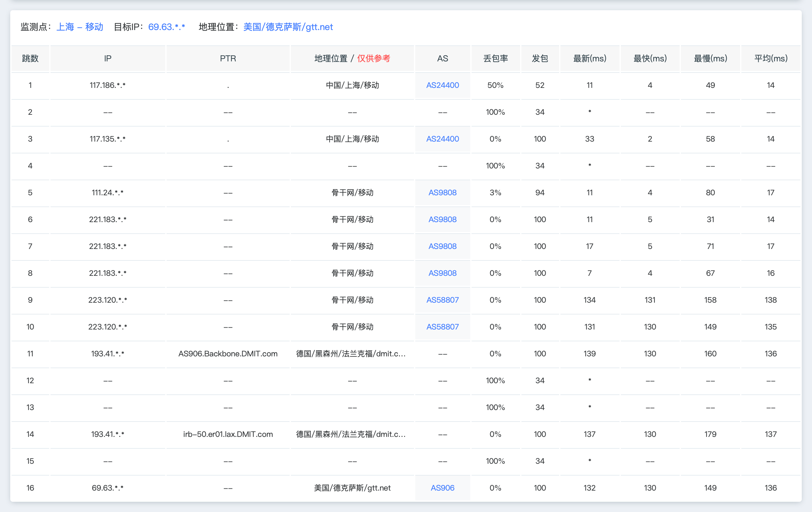Click AS9808 link on hop 6
Screen dimensions: 812x512
click(442, 219)
